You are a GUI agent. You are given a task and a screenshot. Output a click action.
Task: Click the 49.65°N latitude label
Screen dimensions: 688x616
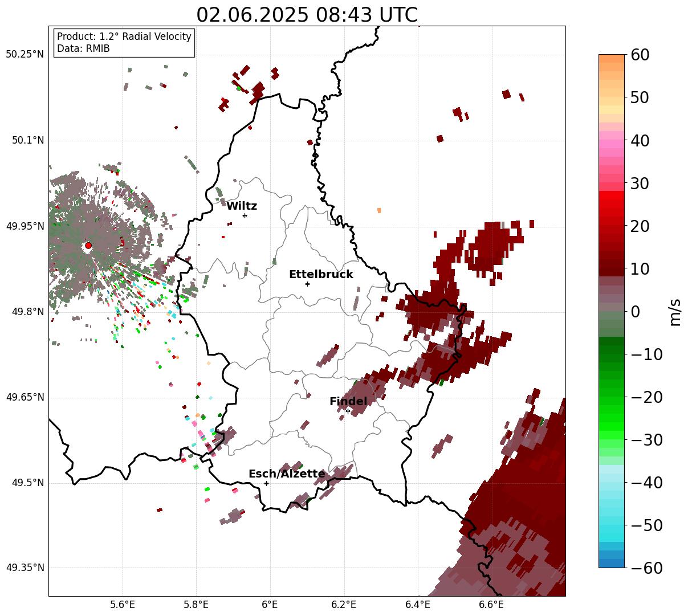click(x=25, y=397)
